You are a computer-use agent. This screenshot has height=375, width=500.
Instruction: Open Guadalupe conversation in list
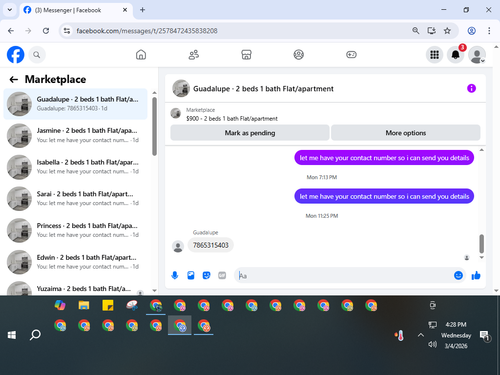pos(76,104)
